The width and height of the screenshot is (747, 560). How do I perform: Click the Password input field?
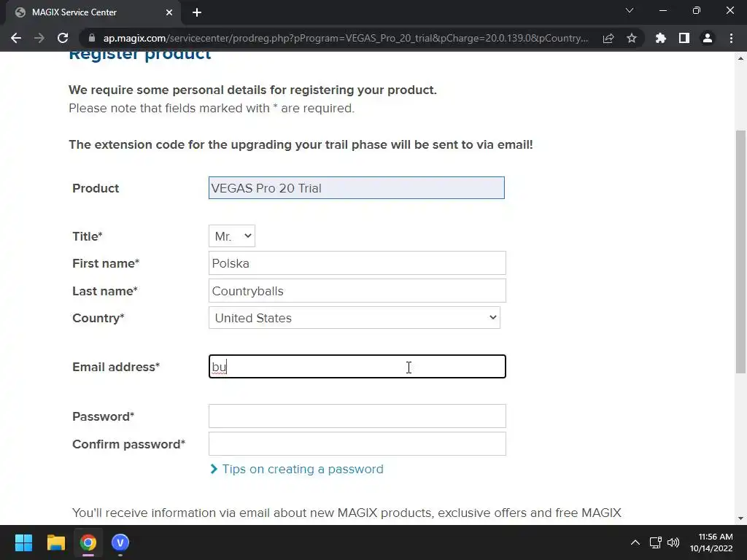click(357, 416)
